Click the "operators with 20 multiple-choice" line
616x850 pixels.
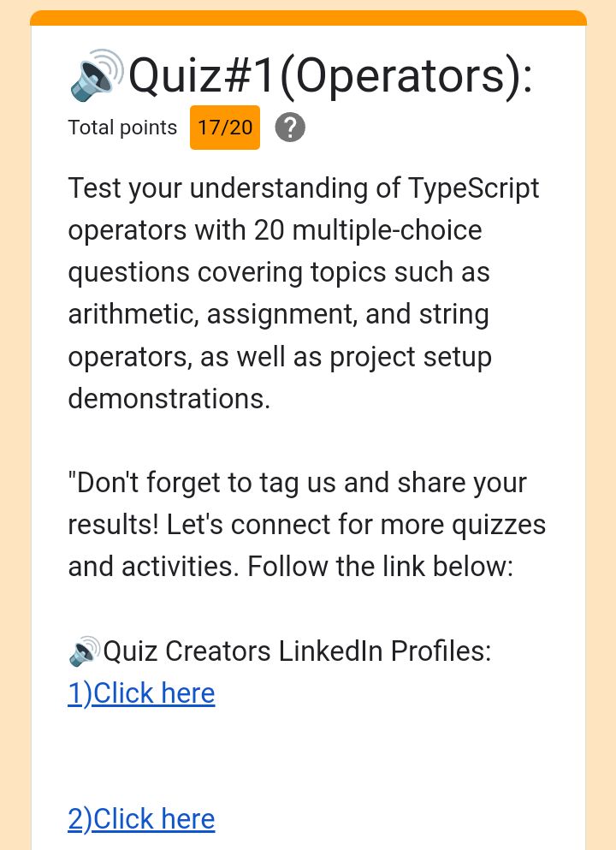[x=275, y=229]
